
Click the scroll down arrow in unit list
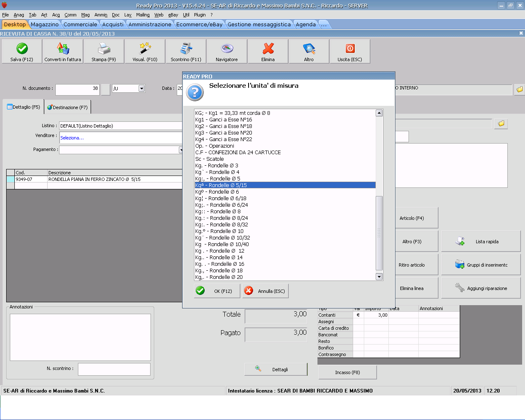click(x=379, y=277)
